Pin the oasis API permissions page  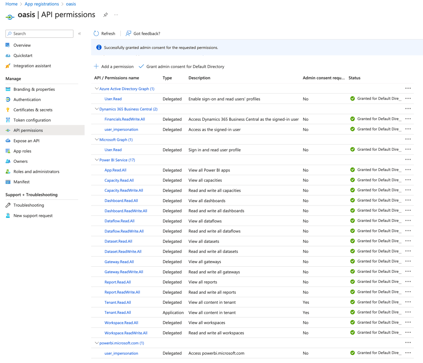click(106, 15)
